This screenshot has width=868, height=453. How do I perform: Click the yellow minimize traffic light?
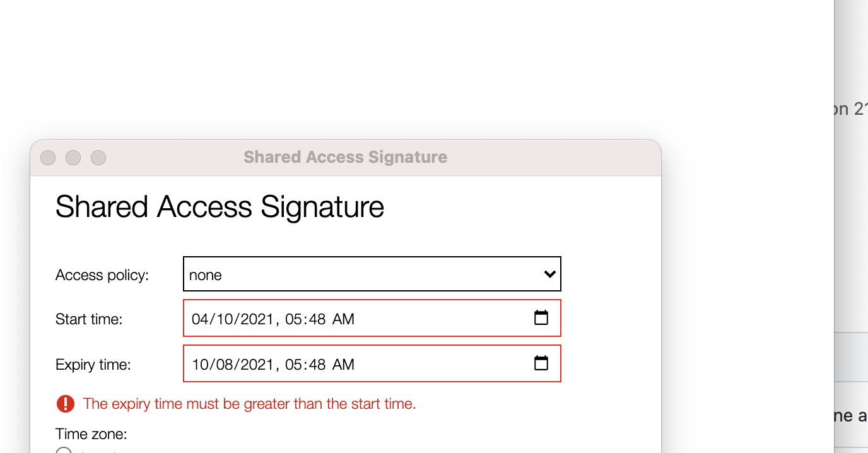(x=73, y=158)
